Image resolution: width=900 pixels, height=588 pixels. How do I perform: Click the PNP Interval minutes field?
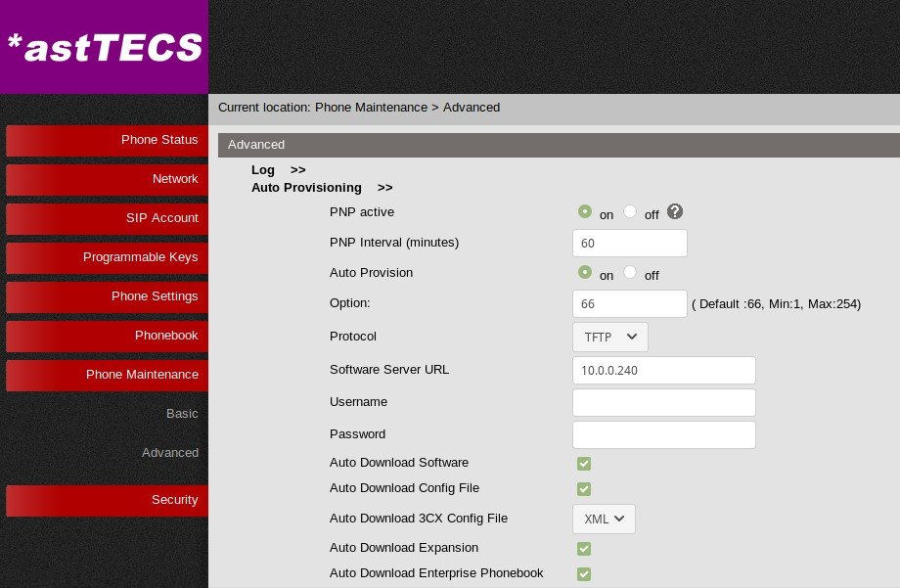point(629,244)
